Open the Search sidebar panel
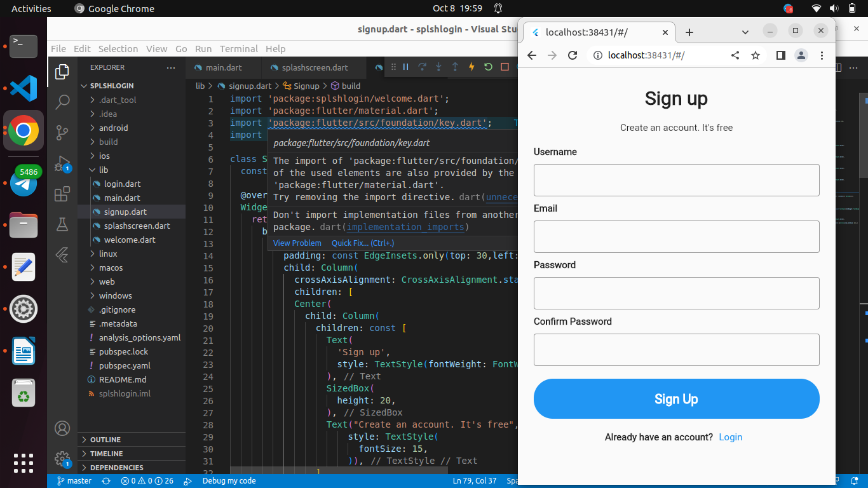Screen dimensions: 868x488 click(x=62, y=102)
